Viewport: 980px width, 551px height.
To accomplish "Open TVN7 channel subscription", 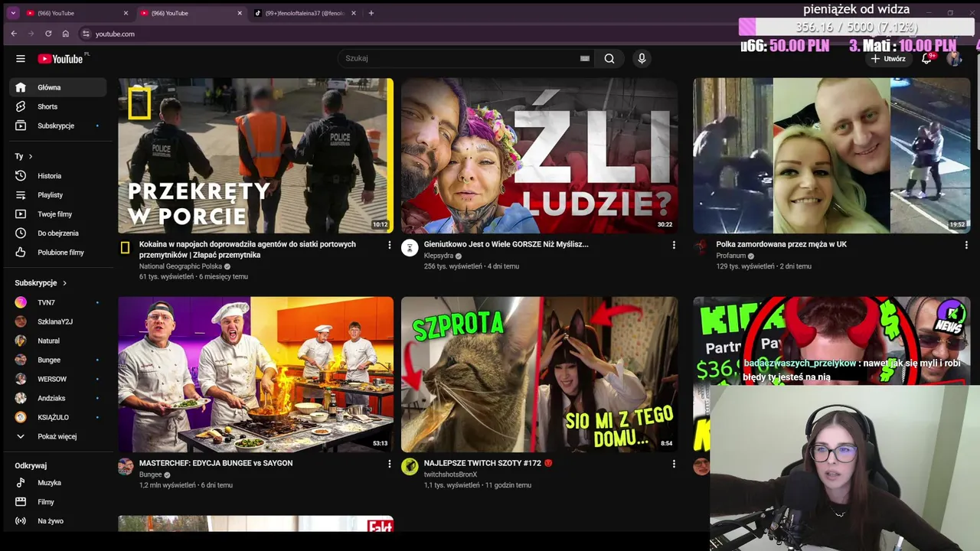I will (58, 302).
